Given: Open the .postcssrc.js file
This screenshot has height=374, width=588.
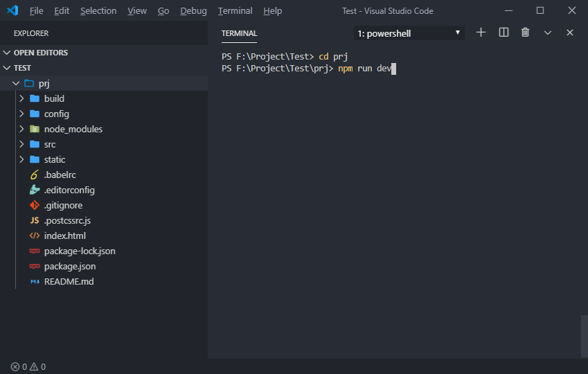Looking at the screenshot, I should [x=67, y=220].
